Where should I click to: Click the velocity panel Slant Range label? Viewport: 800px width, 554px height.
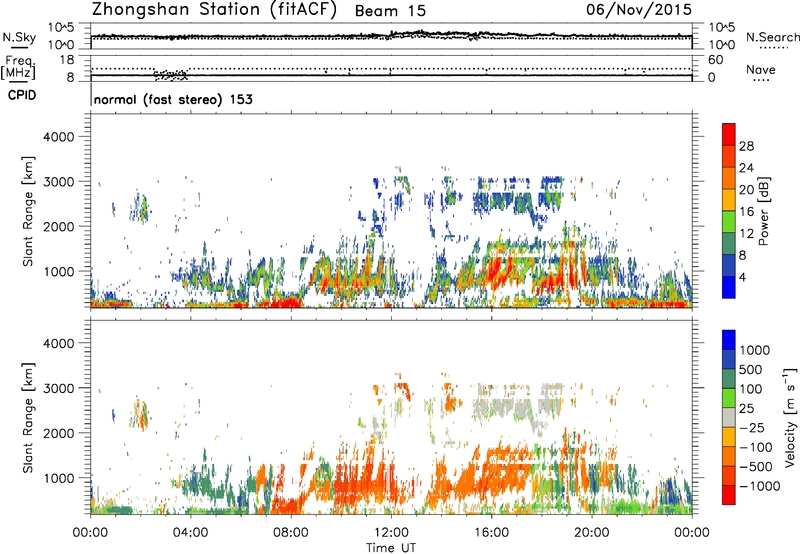pos(28,417)
